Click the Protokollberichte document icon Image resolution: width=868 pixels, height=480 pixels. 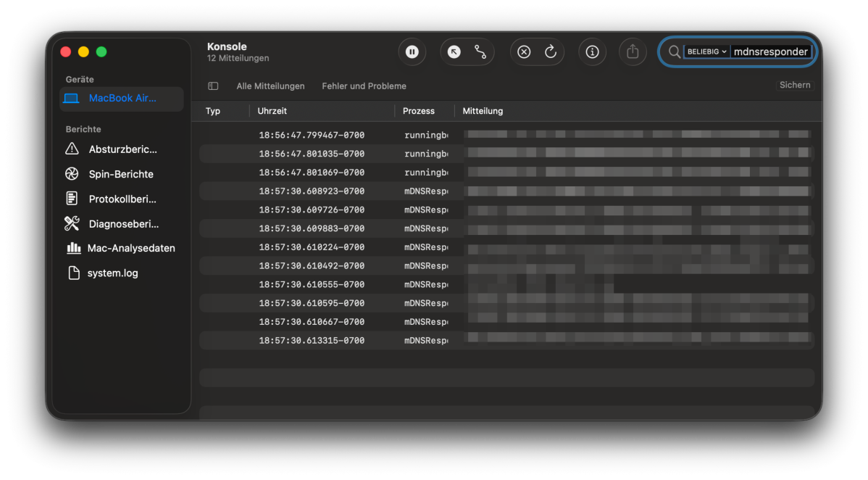pyautogui.click(x=71, y=198)
